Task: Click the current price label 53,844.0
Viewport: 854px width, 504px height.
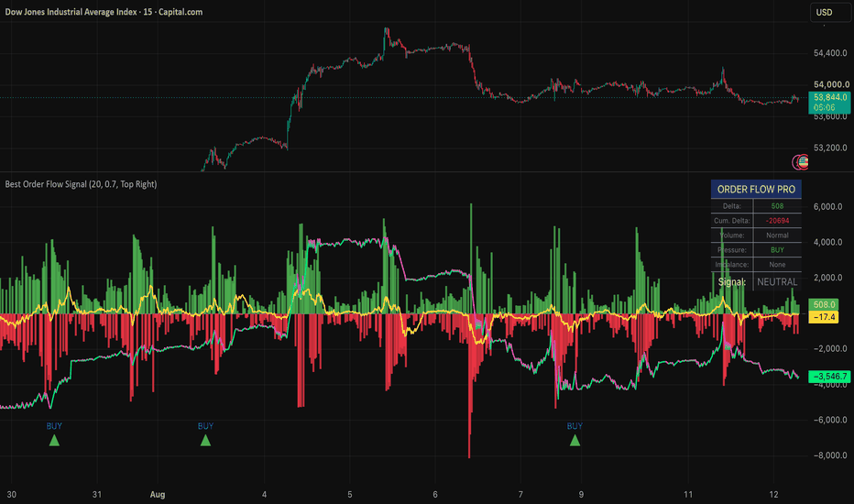Action: click(829, 102)
